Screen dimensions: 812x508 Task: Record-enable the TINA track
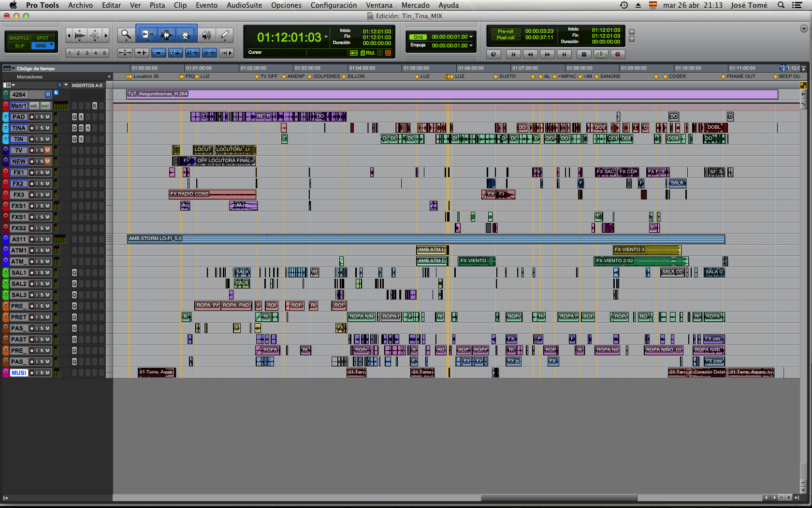31,128
